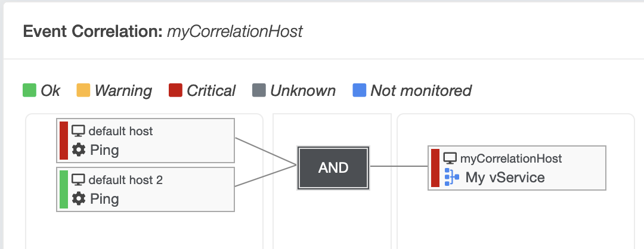
Task: Click the red status bar on myCorrelationHost
Action: pos(435,168)
